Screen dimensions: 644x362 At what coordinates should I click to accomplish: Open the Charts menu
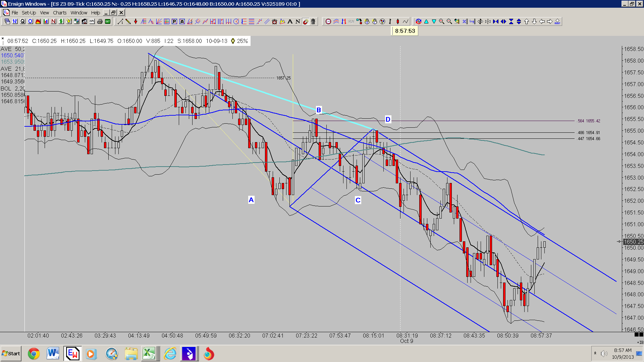pyautogui.click(x=60, y=13)
